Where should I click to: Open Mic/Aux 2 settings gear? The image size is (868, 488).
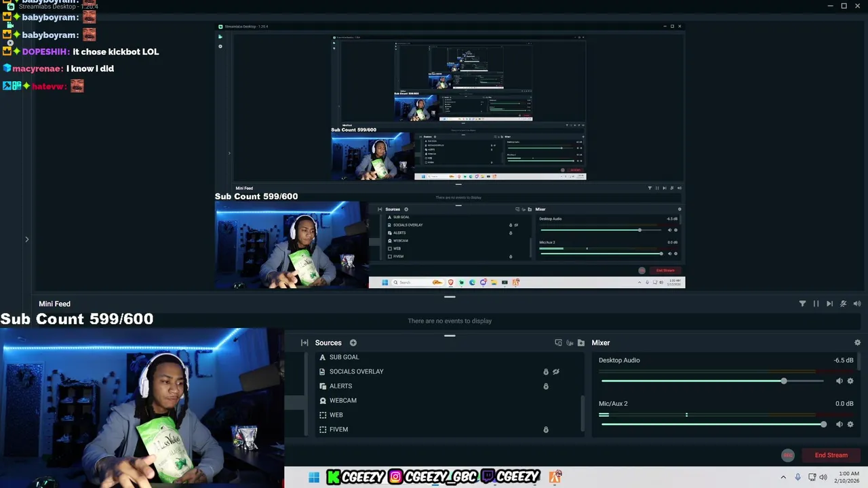click(x=850, y=424)
